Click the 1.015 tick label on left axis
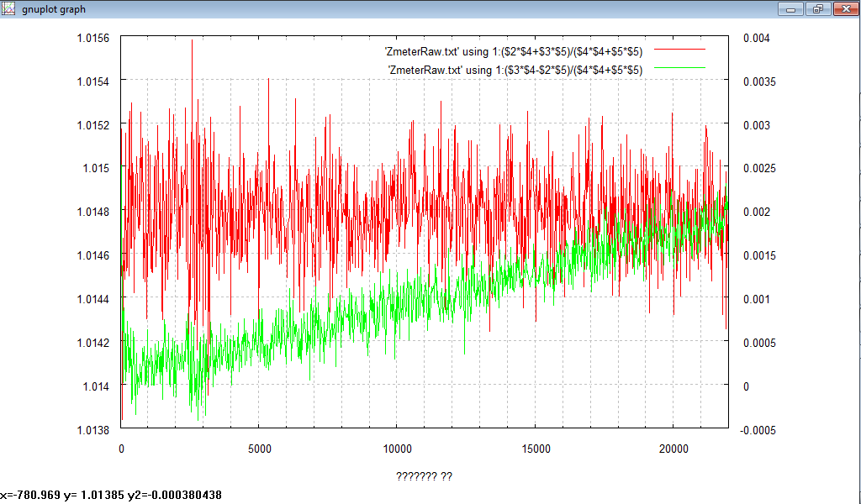This screenshot has width=861, height=504. 96,168
